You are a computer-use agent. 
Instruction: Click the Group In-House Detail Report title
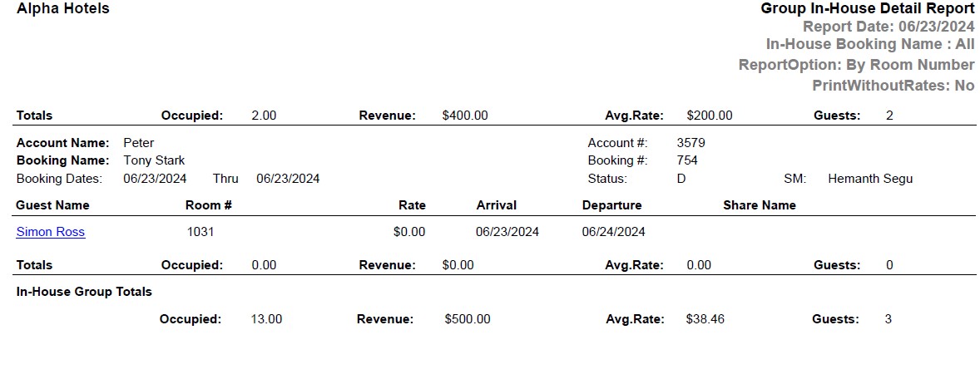click(867, 9)
